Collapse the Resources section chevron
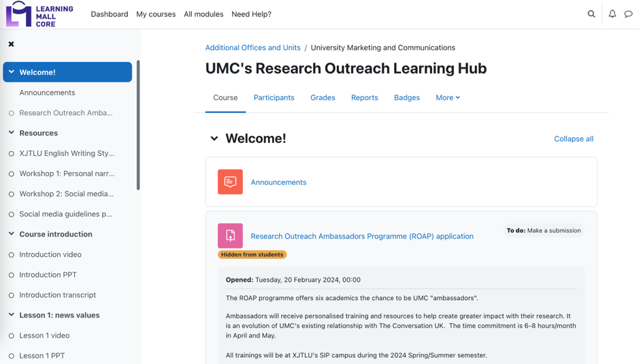 coord(12,133)
